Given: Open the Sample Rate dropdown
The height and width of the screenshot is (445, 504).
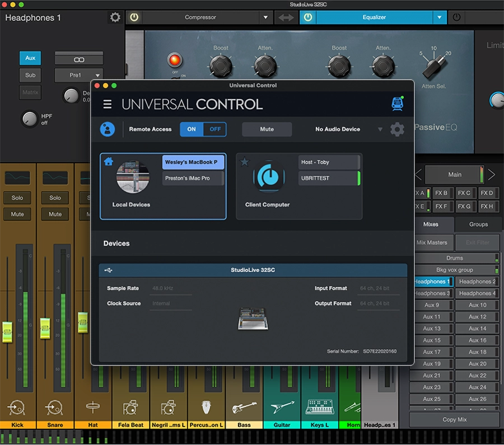Looking at the screenshot, I should [171, 288].
